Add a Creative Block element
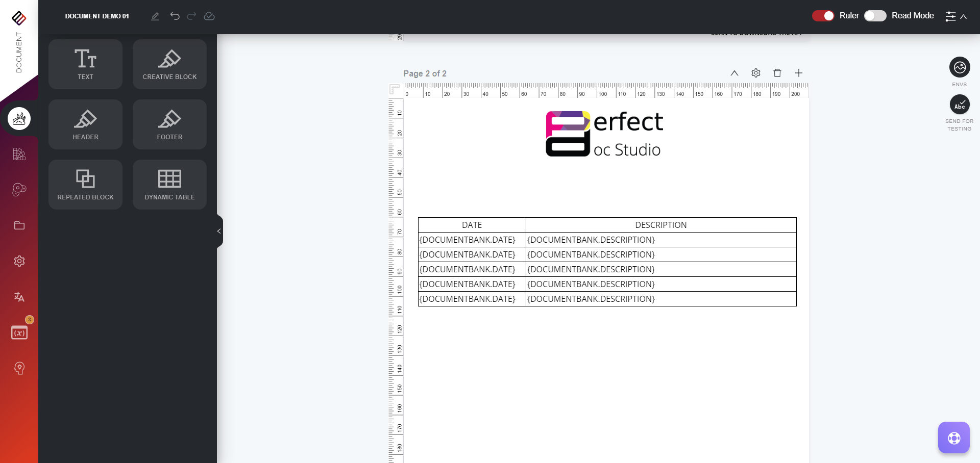 (169, 64)
